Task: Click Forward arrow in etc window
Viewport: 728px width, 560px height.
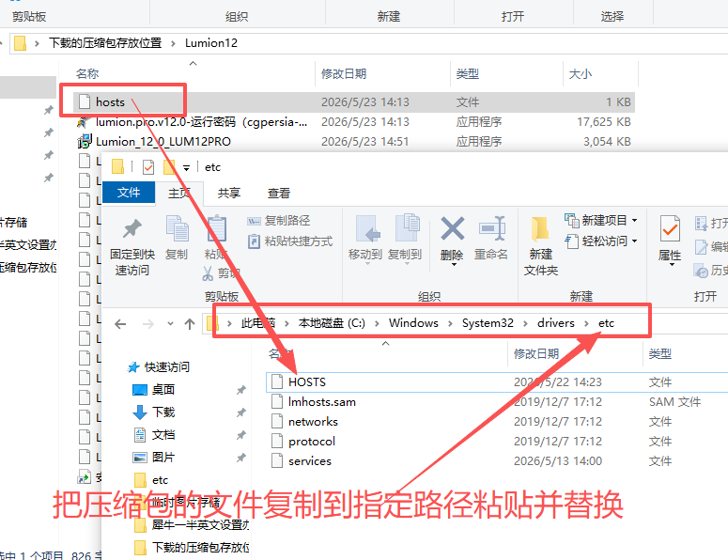Action: (x=148, y=324)
